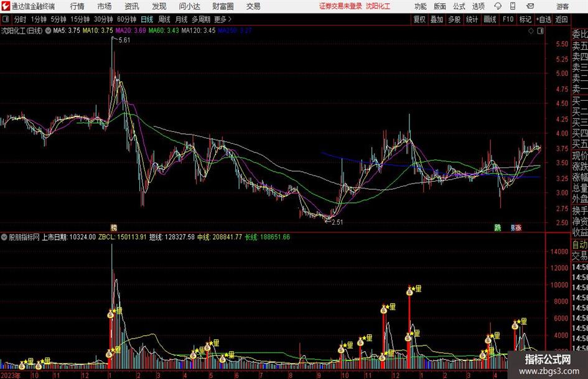This screenshot has height=379, width=588.
Task: Click the money-bag icon on the 8000 volume bar
Action: [x=384, y=309]
